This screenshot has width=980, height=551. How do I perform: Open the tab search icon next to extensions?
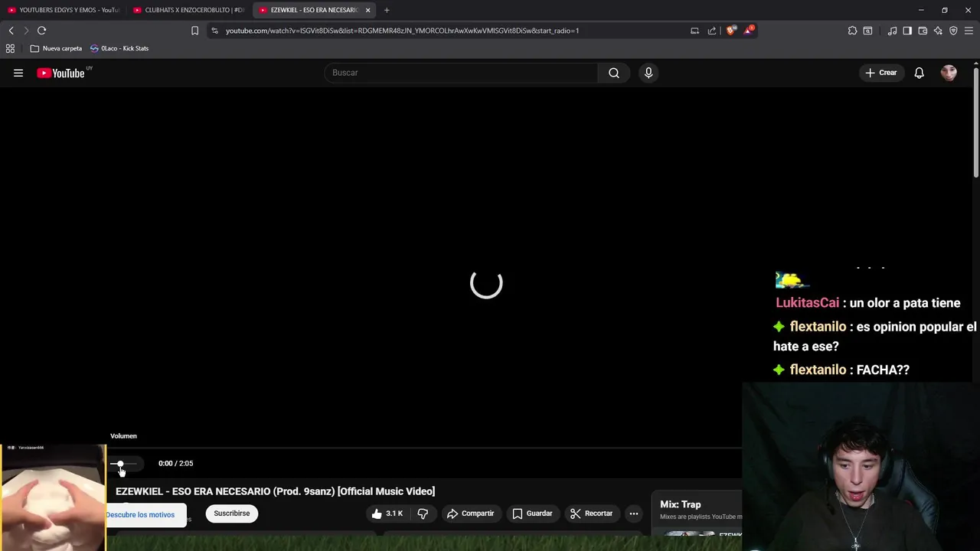tap(867, 31)
